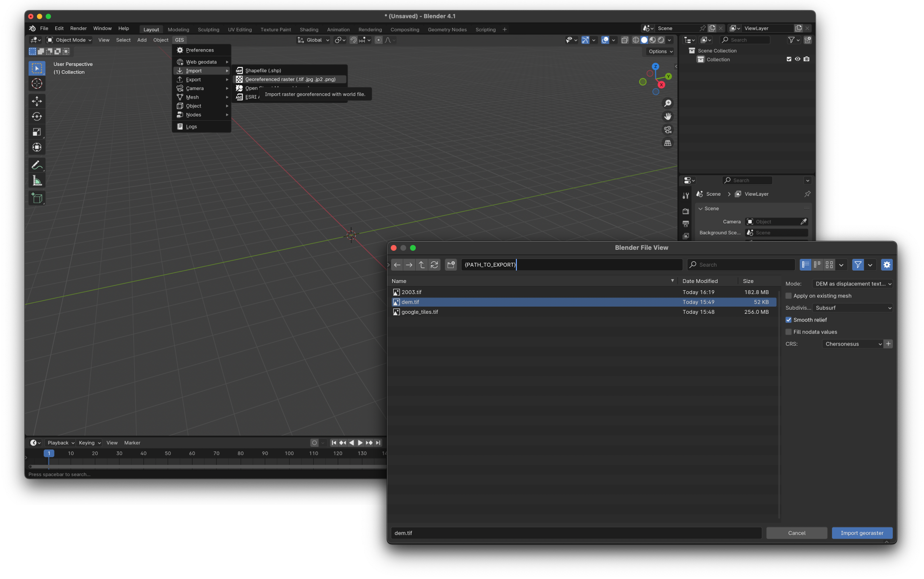Open the Tool properties tab icon
The image size is (924, 579).
[x=686, y=196]
